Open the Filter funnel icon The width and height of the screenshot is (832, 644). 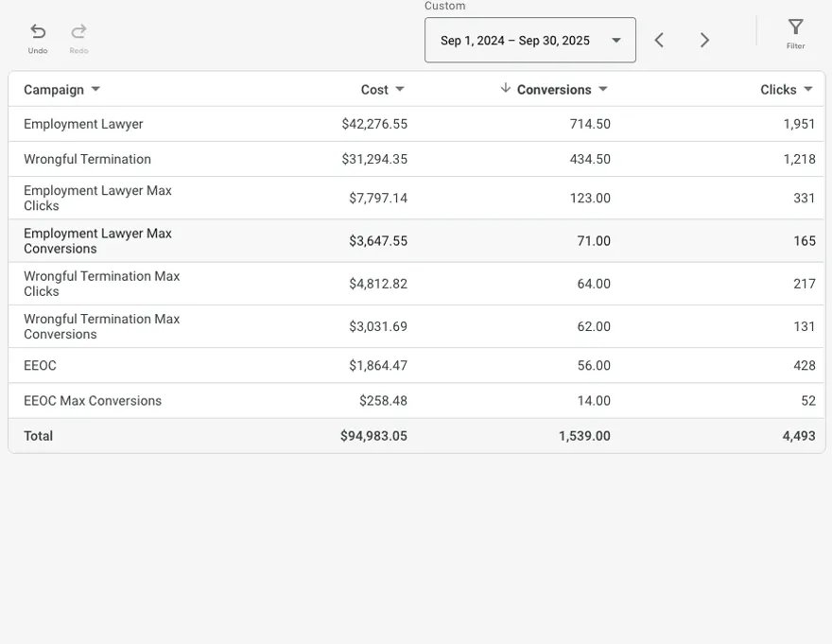[796, 27]
